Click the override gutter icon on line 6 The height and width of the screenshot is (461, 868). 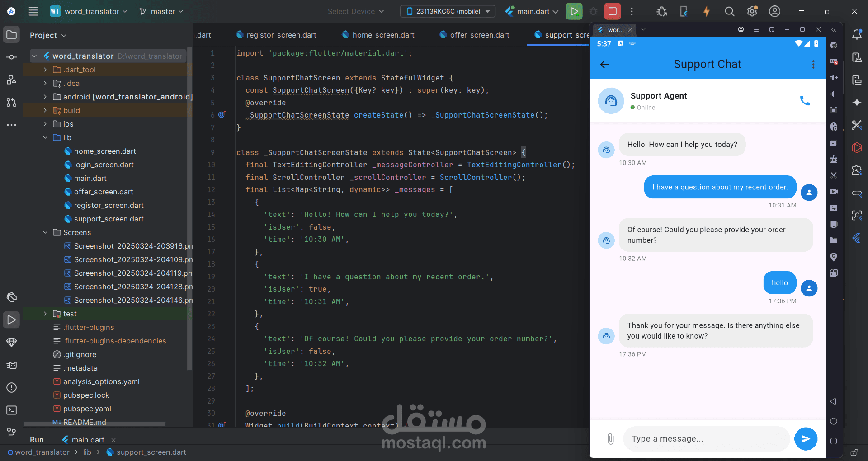point(222,115)
